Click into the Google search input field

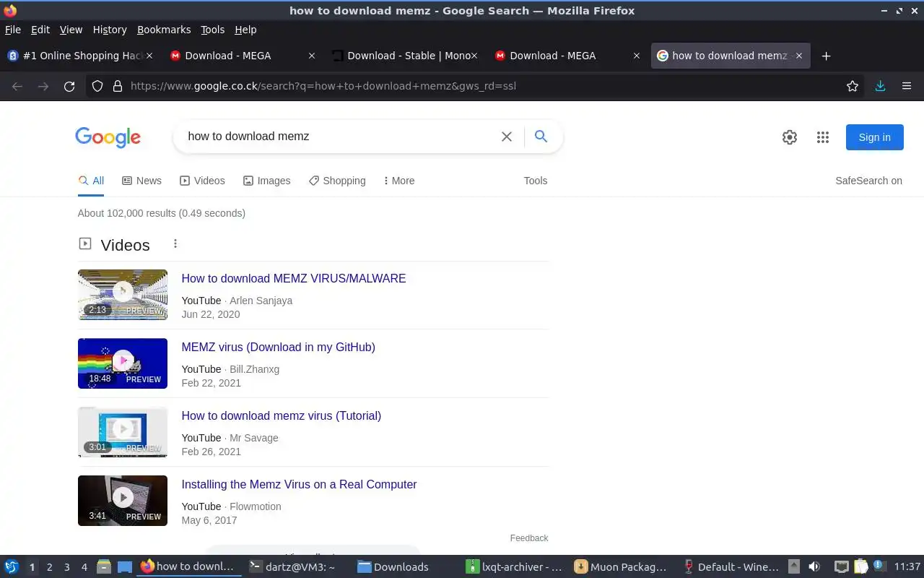point(339,137)
